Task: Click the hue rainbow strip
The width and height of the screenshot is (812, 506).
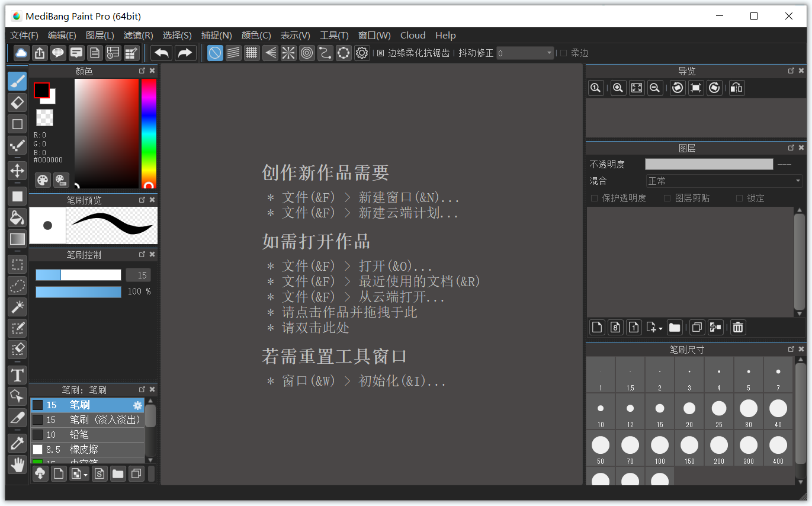Action: click(x=149, y=133)
